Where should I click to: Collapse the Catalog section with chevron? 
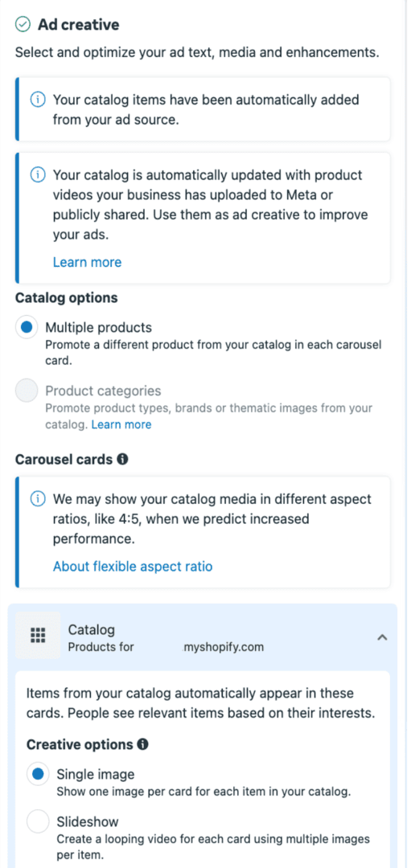pos(381,637)
